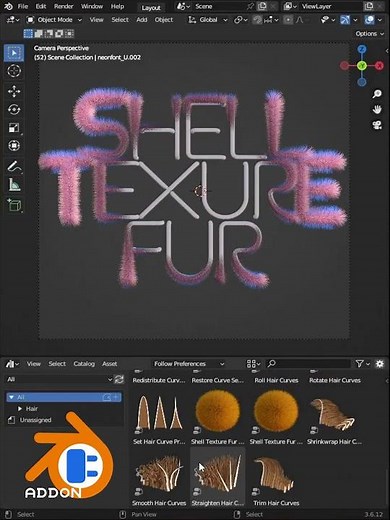This screenshot has height=520, width=390.
Task: Choose the Rotate tool
Action: coord(14,109)
